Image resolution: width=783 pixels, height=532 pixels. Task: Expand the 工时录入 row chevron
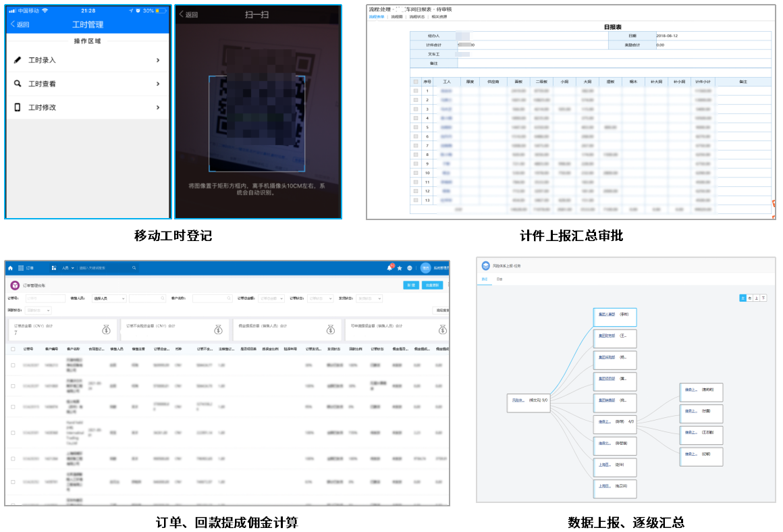158,60
